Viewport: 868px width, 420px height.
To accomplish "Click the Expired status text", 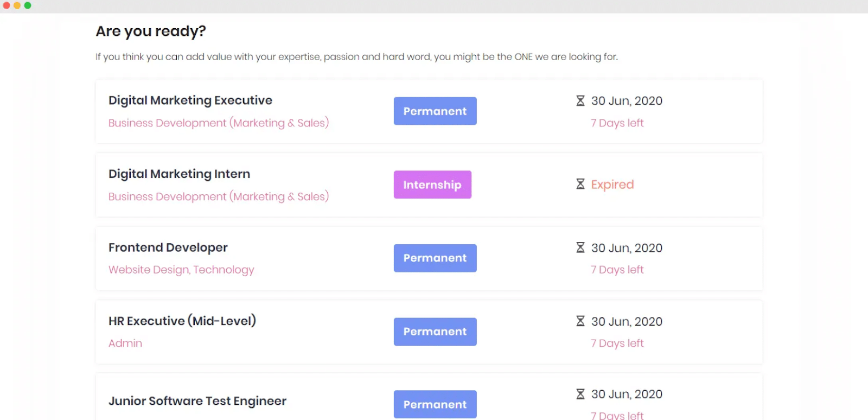I will [x=612, y=184].
